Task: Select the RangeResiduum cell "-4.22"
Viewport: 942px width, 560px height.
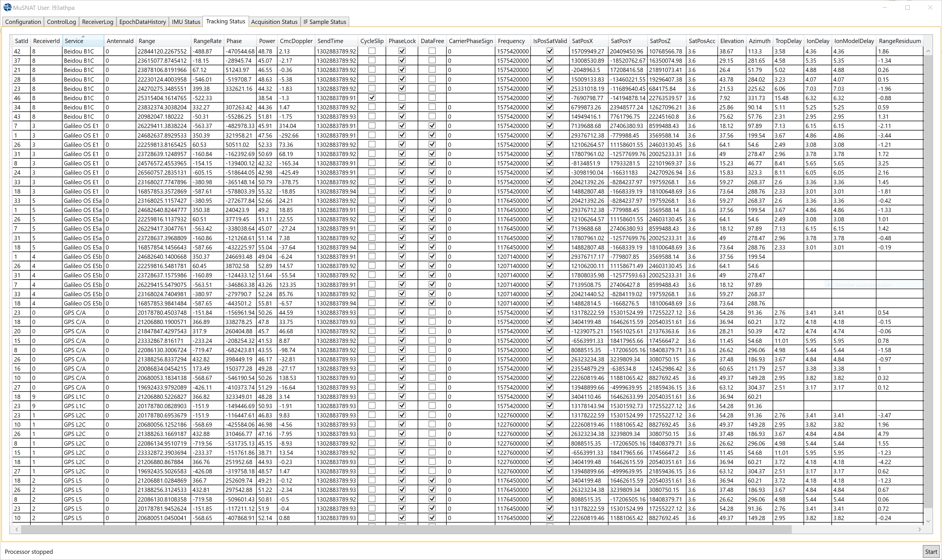Action: click(899, 462)
